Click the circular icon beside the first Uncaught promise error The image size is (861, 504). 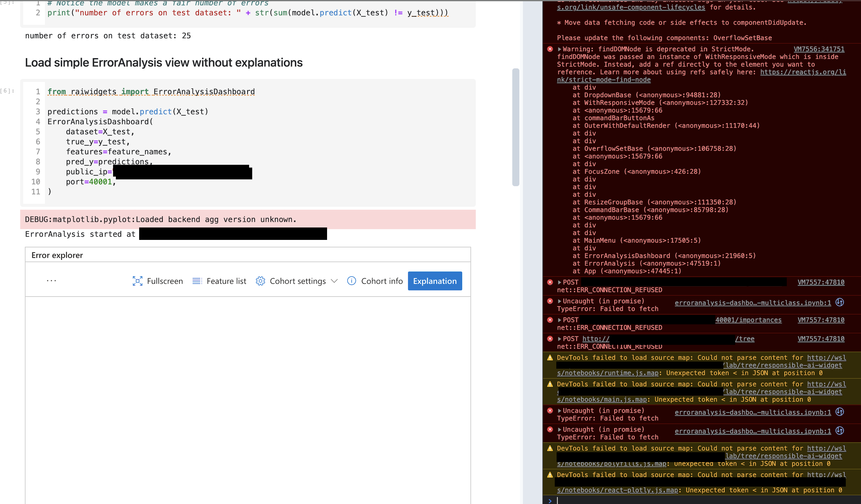tap(840, 303)
